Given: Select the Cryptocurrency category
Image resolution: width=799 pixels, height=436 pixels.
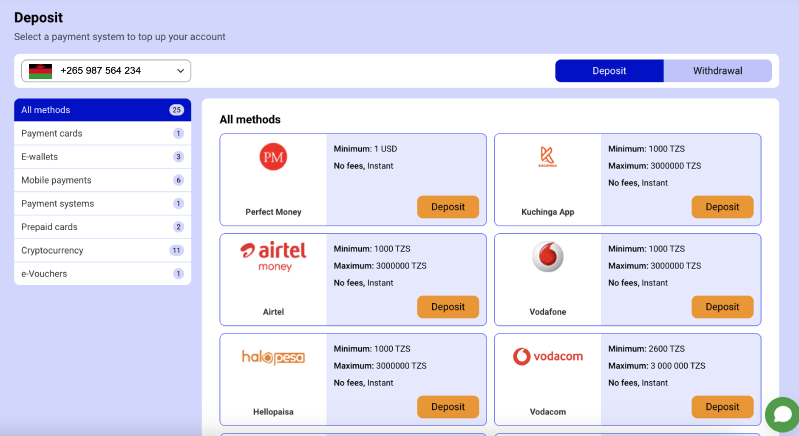Looking at the screenshot, I should click(x=102, y=251).
